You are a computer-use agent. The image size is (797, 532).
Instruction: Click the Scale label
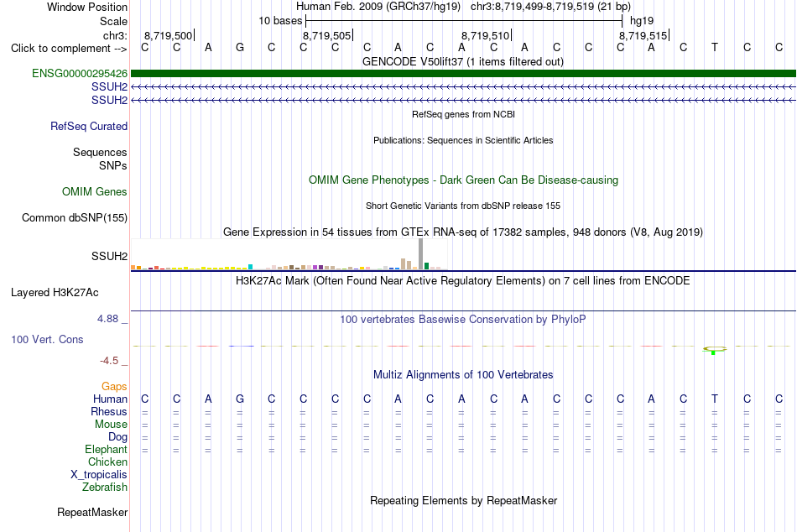[113, 21]
